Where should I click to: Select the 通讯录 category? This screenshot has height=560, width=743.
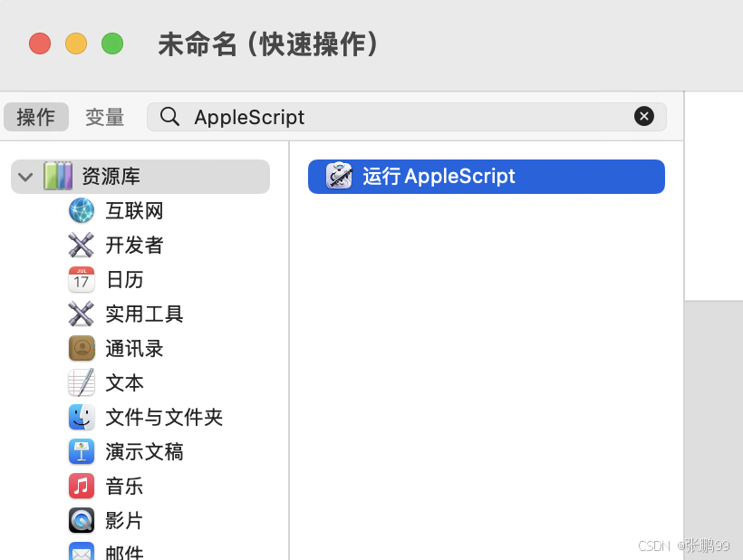pyautogui.click(x=135, y=348)
